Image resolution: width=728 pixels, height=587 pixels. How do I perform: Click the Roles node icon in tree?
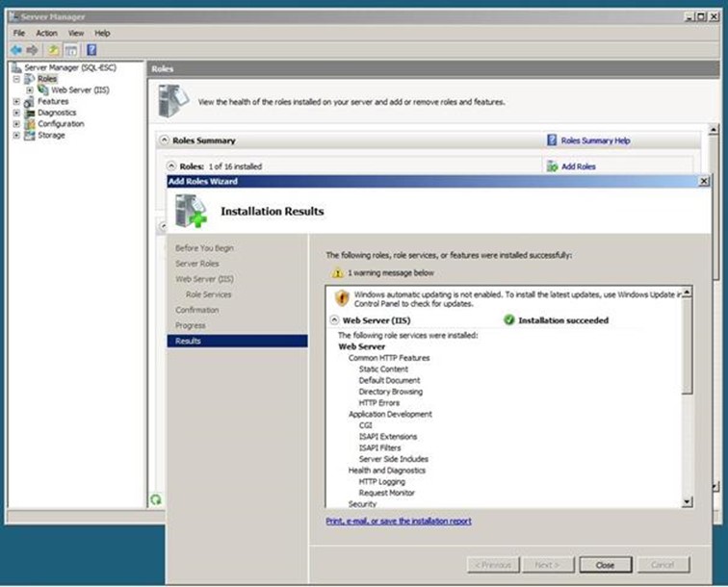click(x=29, y=78)
